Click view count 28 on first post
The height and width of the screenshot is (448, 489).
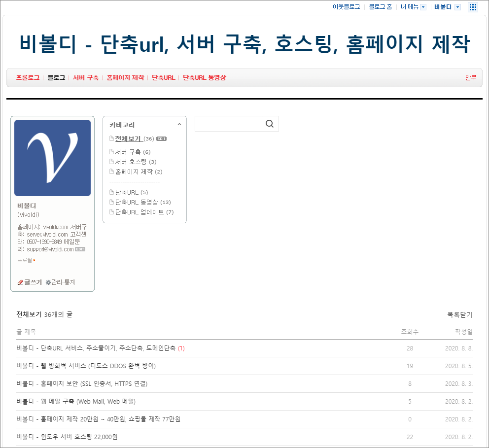pyautogui.click(x=410, y=348)
